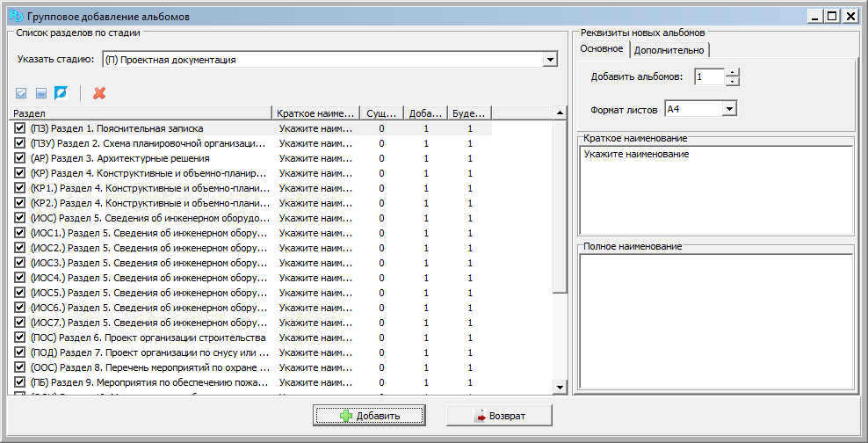Toggle the (КР2.) row checkbox
Image resolution: width=868 pixels, height=443 pixels.
tap(20, 203)
